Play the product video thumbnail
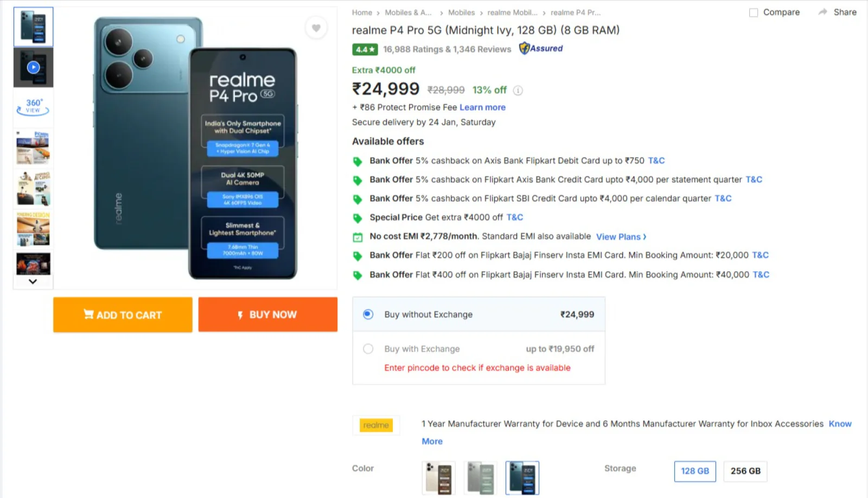 click(x=33, y=67)
